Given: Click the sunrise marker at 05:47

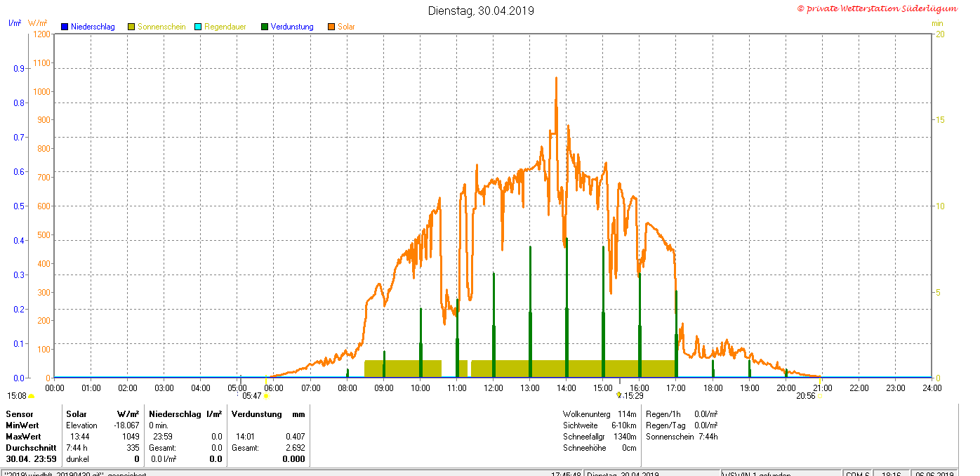Looking at the screenshot, I should (265, 396).
